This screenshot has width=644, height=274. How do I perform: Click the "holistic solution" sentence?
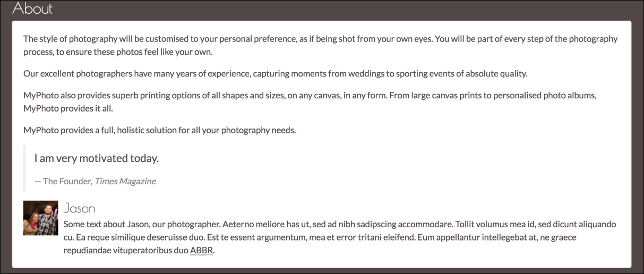click(159, 130)
